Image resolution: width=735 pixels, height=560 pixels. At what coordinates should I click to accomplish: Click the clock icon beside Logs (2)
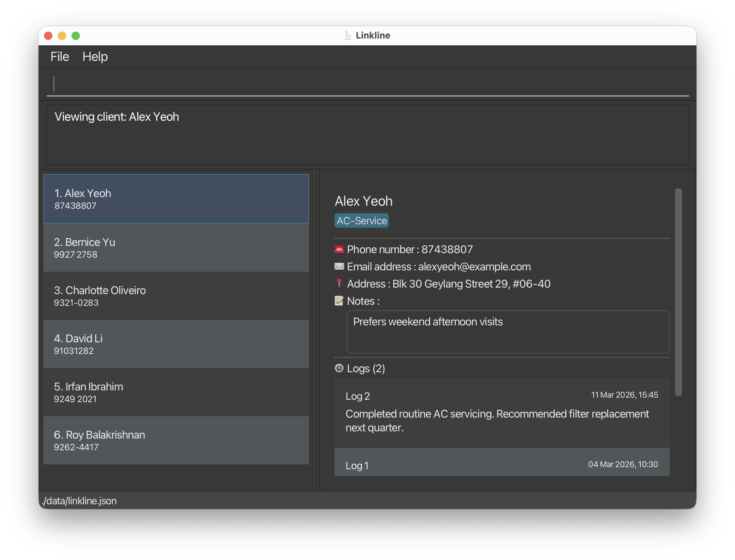(x=339, y=368)
